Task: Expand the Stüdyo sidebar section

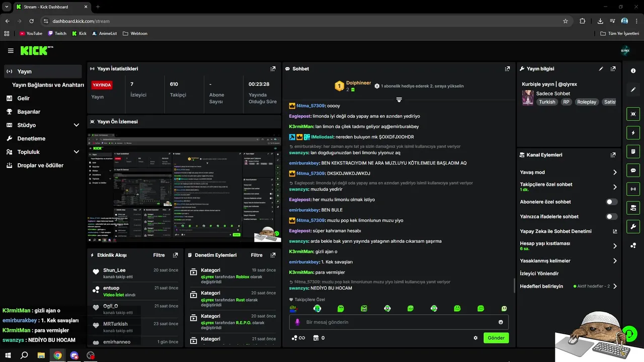Action: (76, 125)
